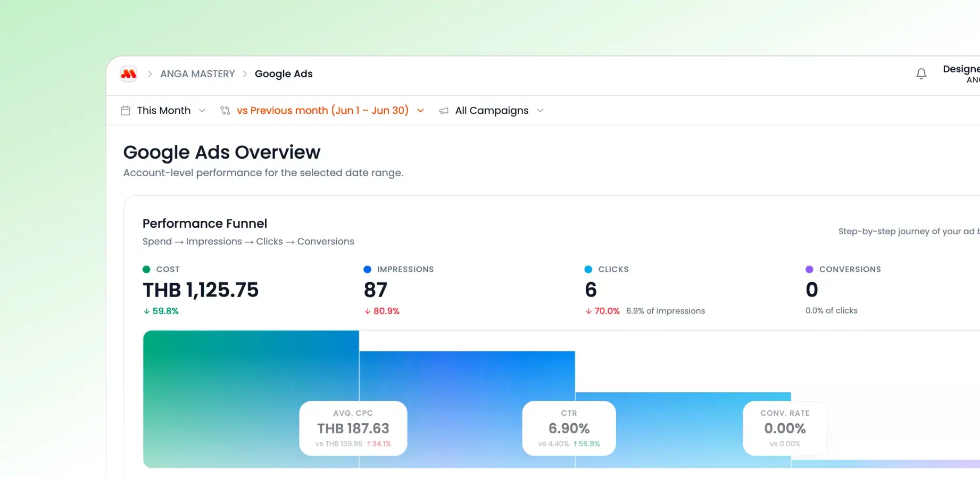Click the CONV. RATE card

click(x=785, y=428)
